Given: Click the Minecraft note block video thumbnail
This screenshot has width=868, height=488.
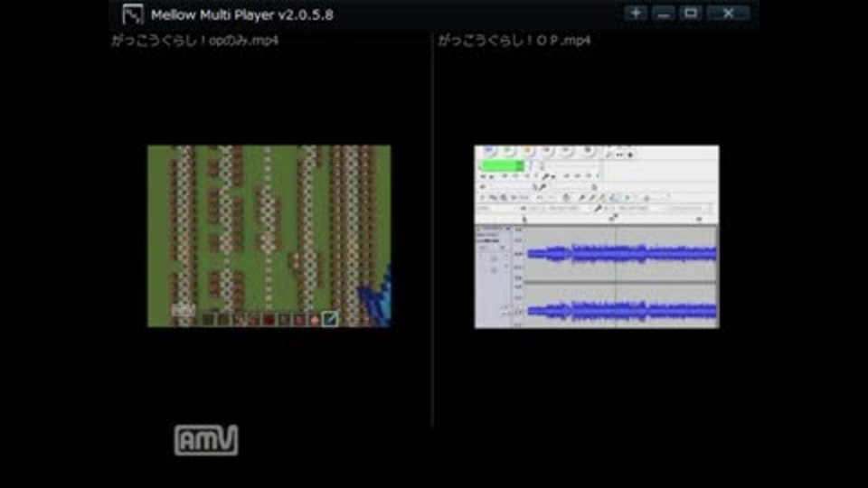Looking at the screenshot, I should 269,236.
